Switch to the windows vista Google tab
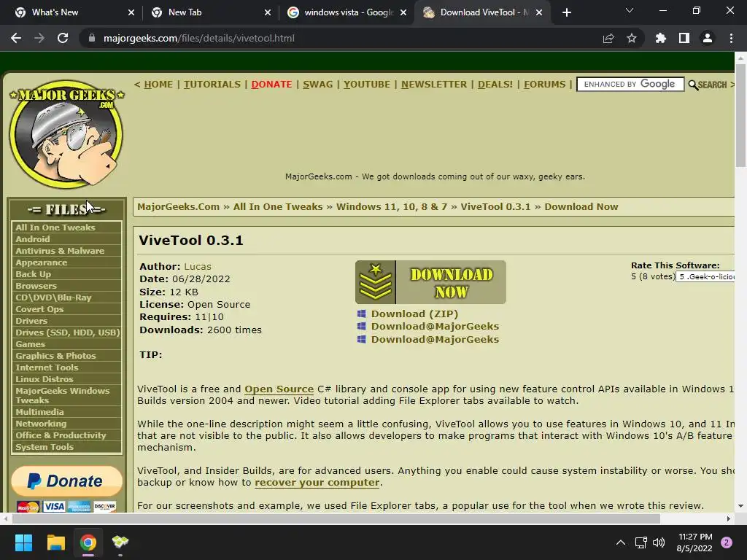 (349, 12)
